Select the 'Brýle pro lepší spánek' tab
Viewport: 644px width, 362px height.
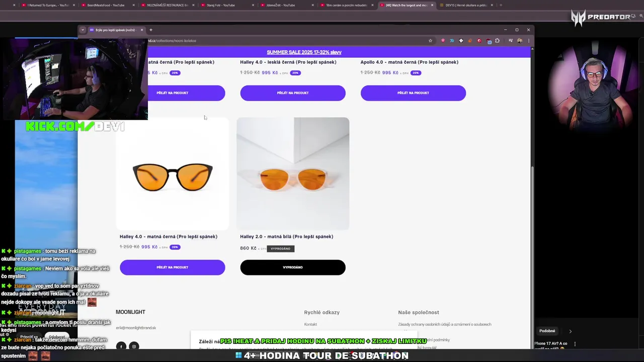(x=116, y=30)
